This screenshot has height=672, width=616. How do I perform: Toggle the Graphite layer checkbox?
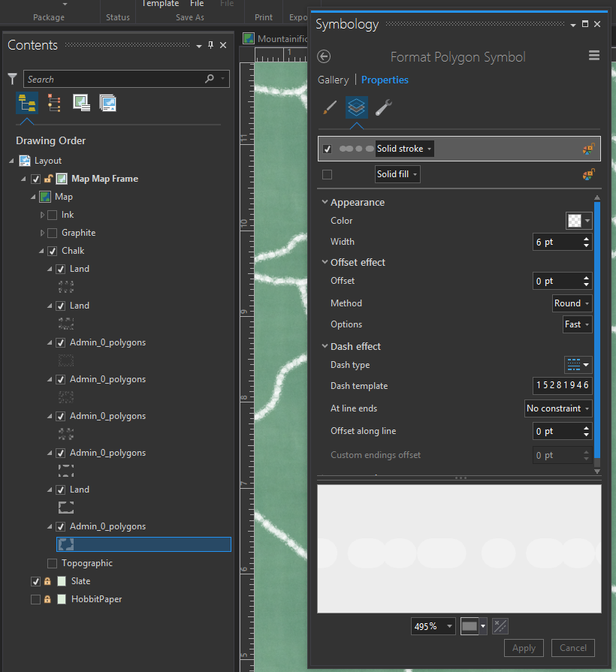pos(53,233)
